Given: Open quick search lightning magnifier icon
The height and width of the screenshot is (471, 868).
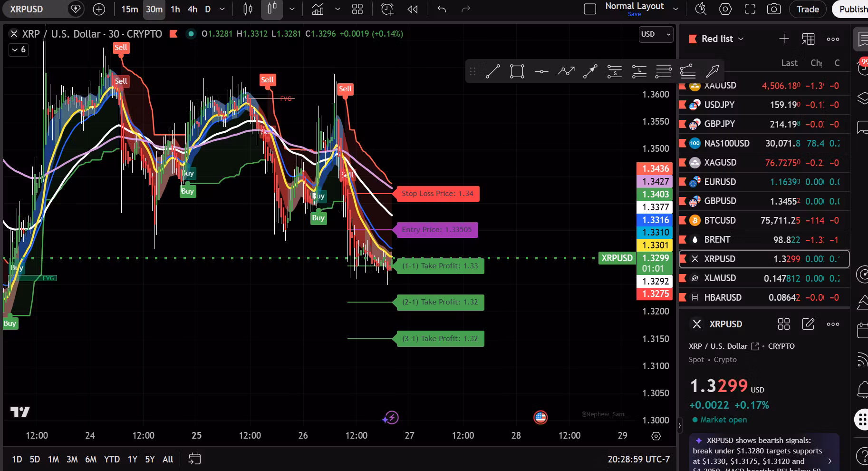Looking at the screenshot, I should [x=701, y=9].
